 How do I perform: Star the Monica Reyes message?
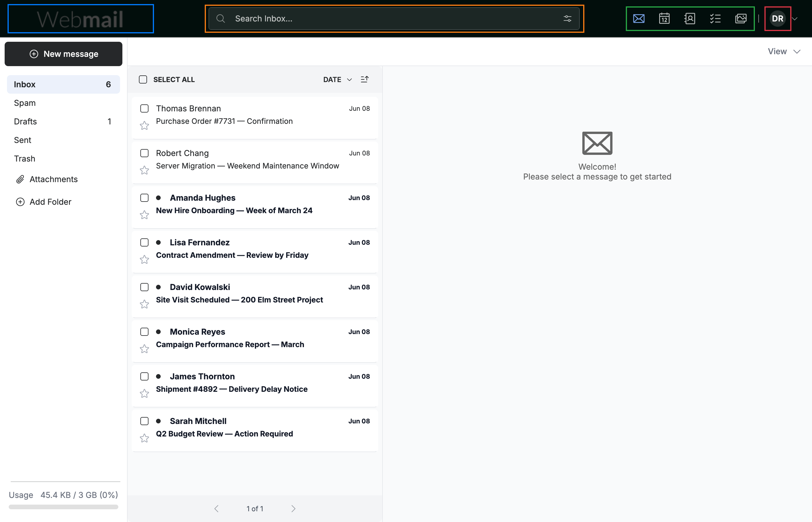pyautogui.click(x=144, y=349)
